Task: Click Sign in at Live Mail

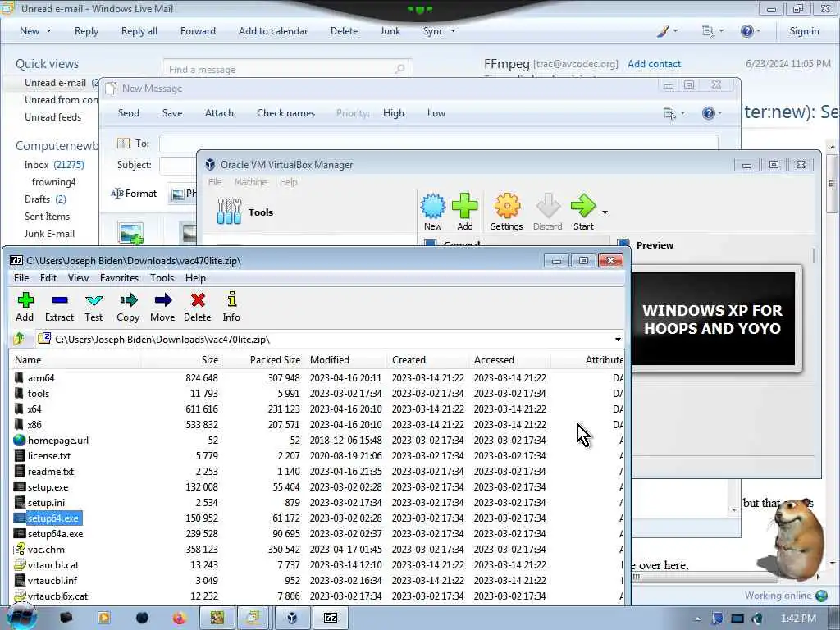Action: point(804,31)
